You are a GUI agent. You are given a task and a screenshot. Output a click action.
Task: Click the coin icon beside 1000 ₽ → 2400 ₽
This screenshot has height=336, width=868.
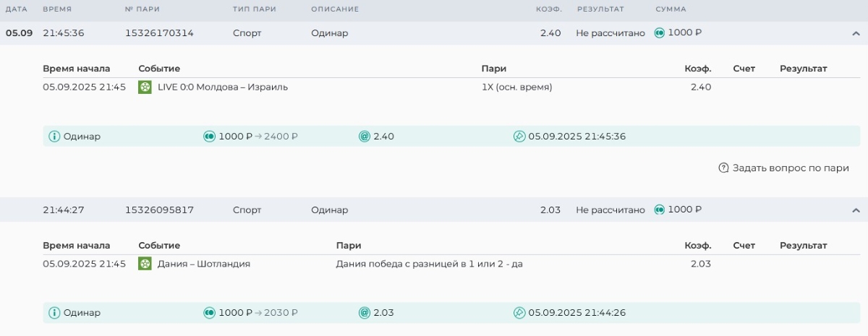[210, 137]
